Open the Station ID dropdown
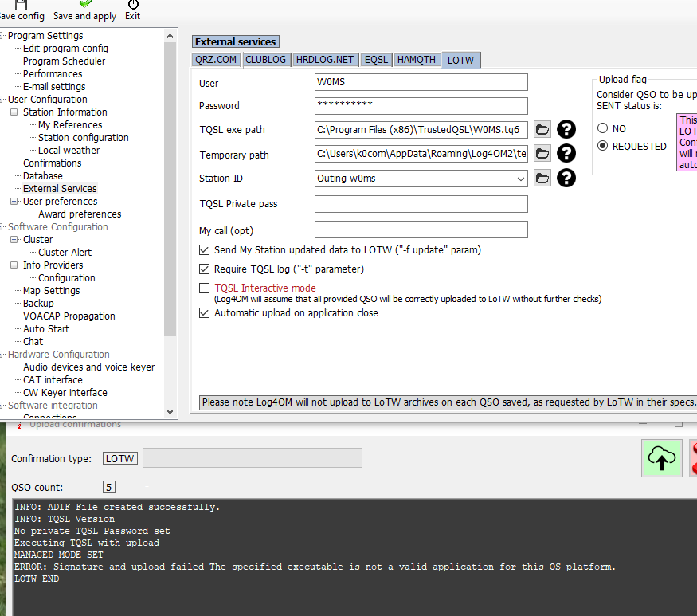697x616 pixels. pyautogui.click(x=520, y=179)
